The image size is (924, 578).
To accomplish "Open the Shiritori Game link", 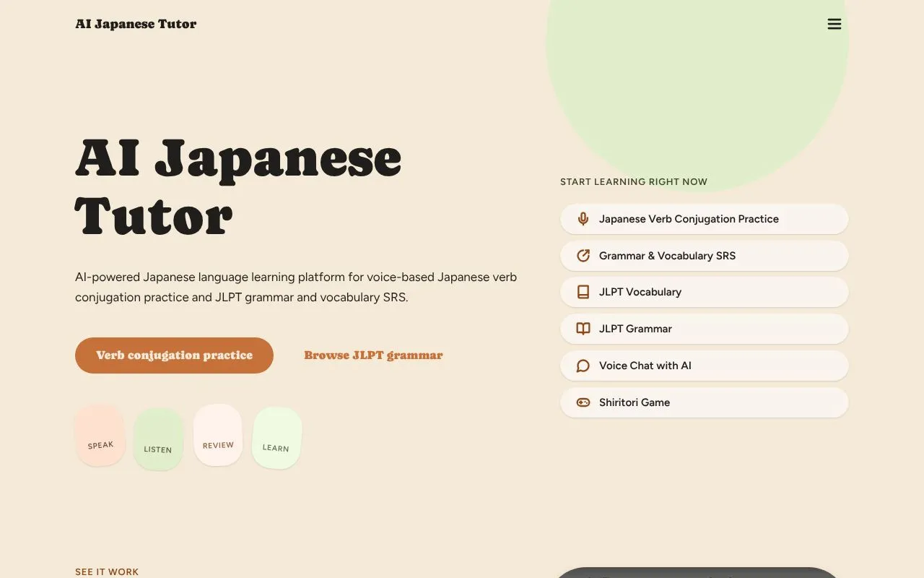I will coord(705,402).
